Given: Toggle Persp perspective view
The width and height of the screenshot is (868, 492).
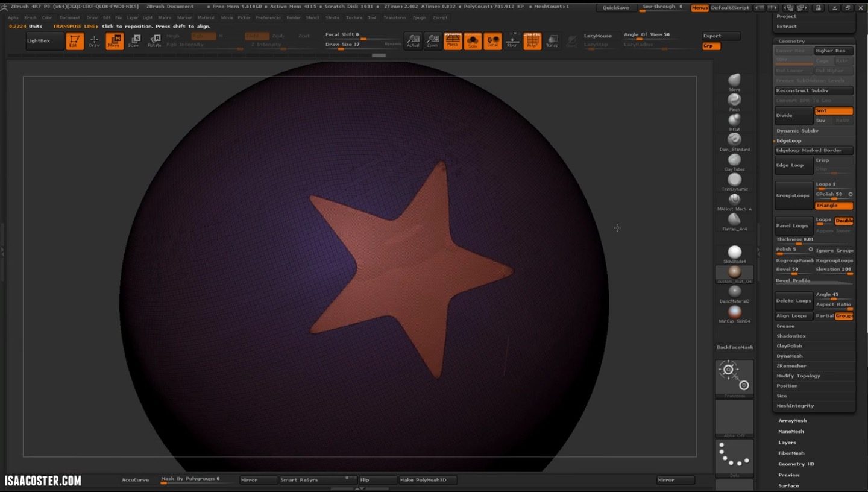Looking at the screenshot, I should coord(453,41).
